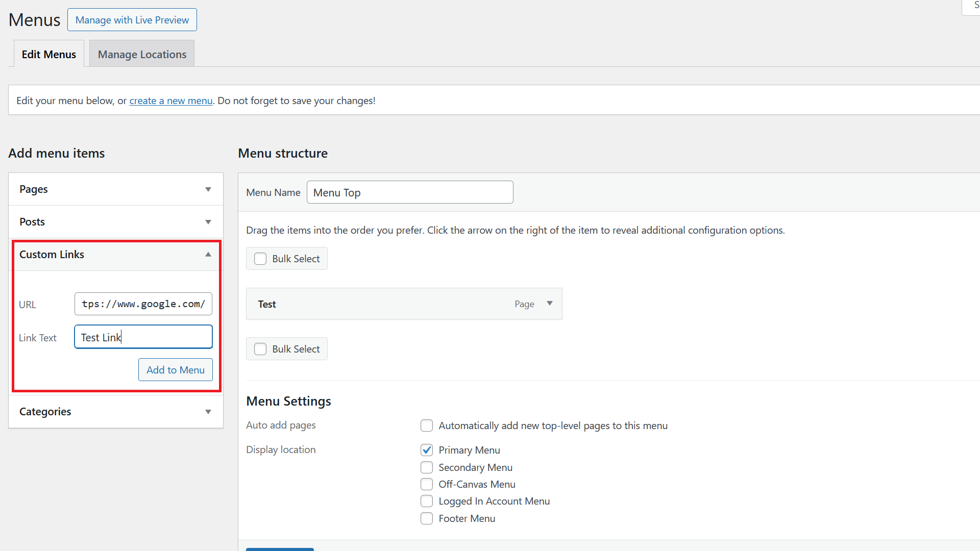Check the Footer Menu location
This screenshot has width=980, height=551.
pos(427,518)
